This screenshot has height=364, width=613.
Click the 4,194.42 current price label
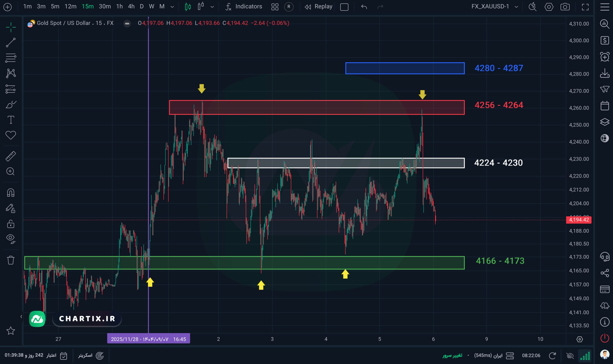tap(579, 220)
